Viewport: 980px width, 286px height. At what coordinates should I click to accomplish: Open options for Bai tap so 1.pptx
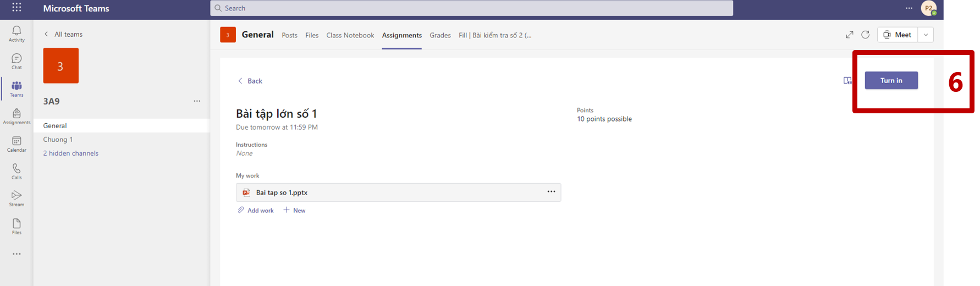pyautogui.click(x=551, y=192)
